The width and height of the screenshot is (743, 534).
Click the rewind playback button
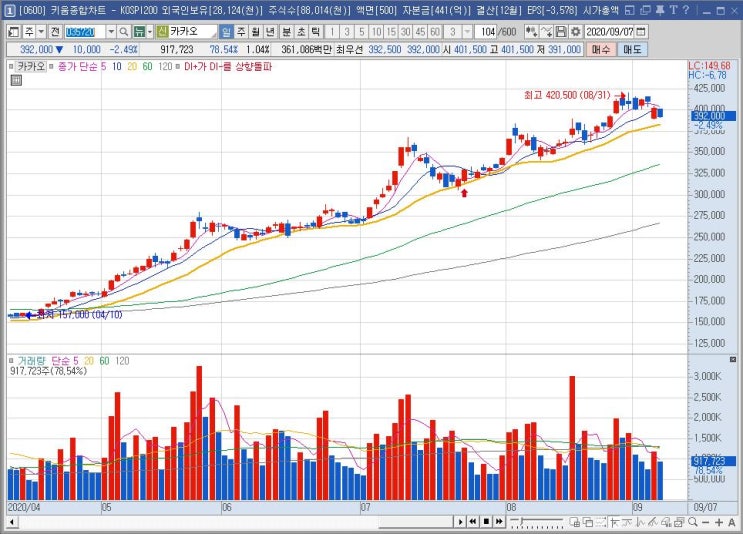pos(473,522)
